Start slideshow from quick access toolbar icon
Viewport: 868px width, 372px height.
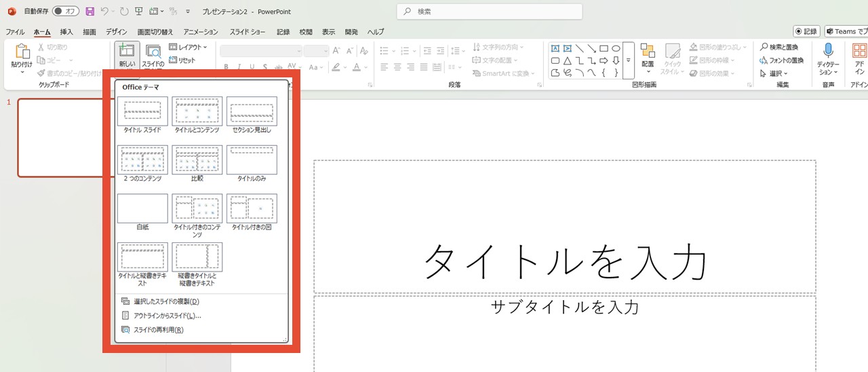tap(139, 12)
